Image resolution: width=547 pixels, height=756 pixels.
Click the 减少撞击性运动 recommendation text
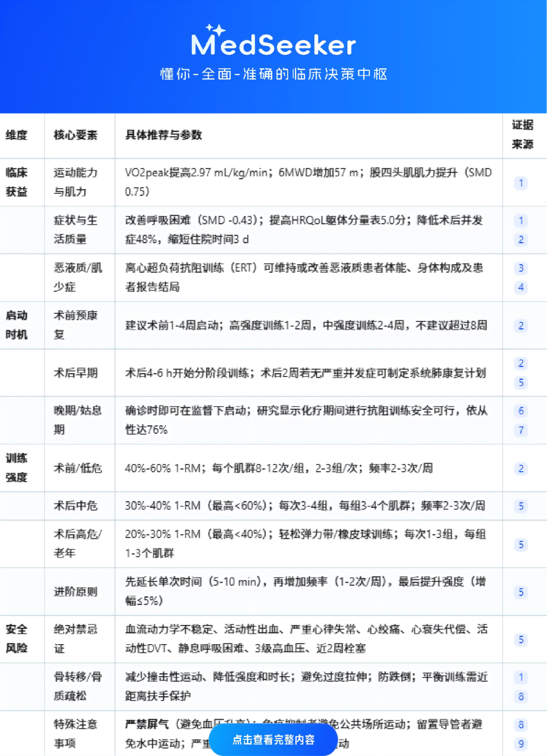coord(306,686)
